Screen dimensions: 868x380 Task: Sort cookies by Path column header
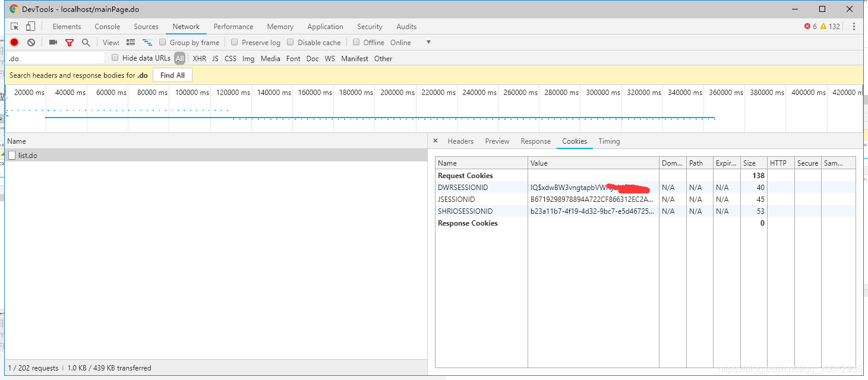[700, 163]
